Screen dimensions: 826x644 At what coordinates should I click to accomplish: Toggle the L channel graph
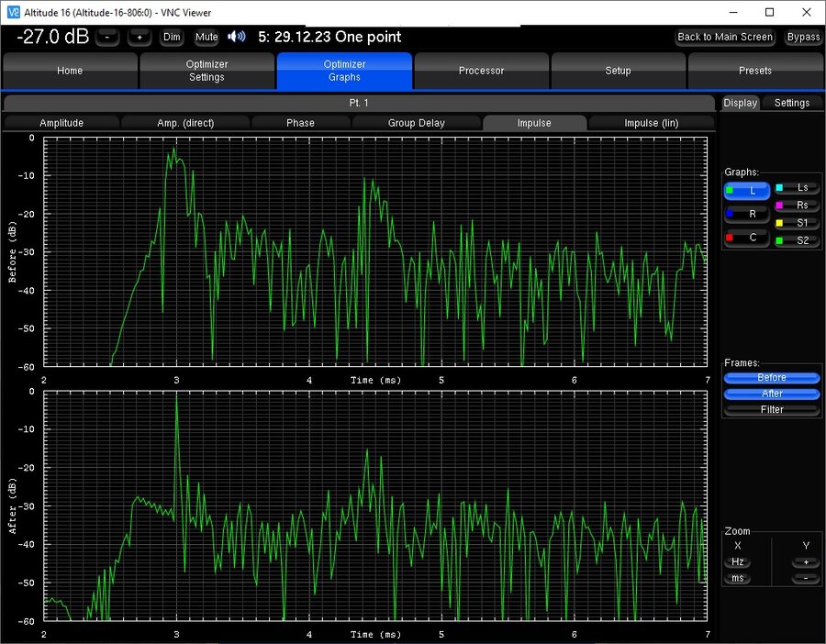747,191
